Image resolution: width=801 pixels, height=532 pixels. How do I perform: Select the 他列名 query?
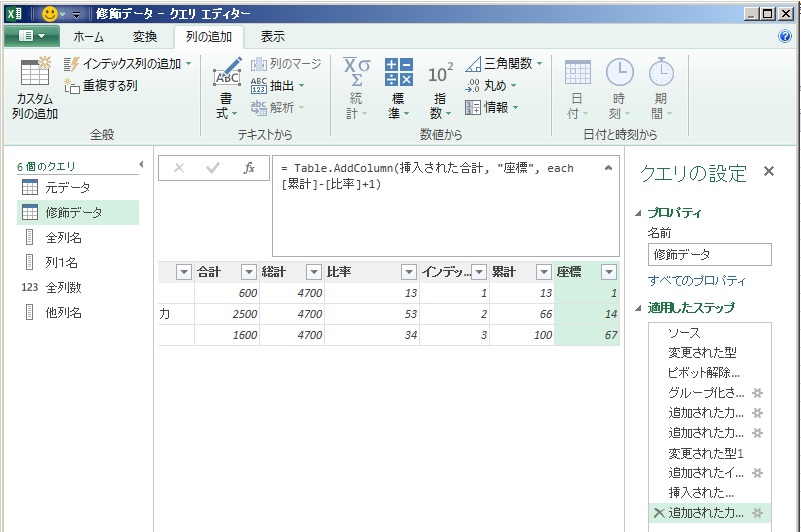tap(78, 312)
